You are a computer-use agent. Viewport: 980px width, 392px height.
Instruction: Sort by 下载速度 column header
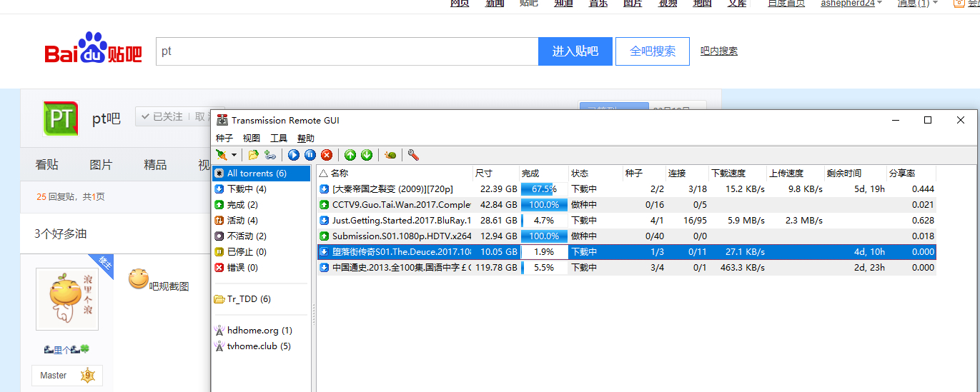click(x=738, y=173)
